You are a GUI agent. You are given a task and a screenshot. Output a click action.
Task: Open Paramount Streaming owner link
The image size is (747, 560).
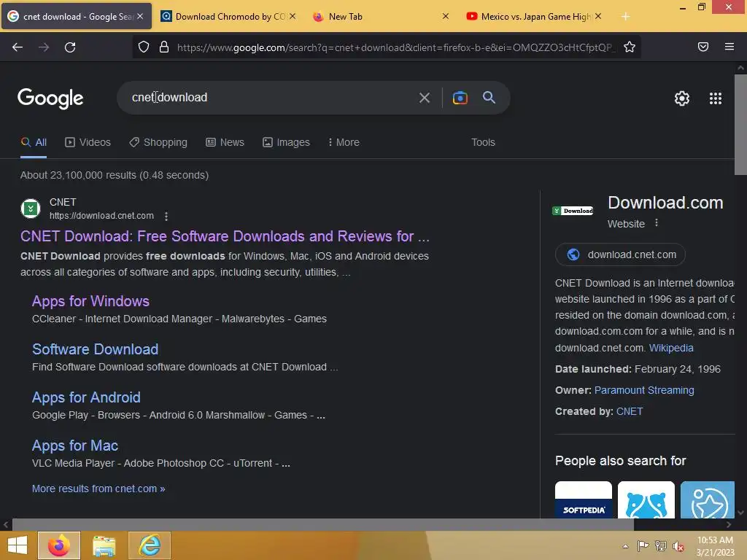pos(644,390)
